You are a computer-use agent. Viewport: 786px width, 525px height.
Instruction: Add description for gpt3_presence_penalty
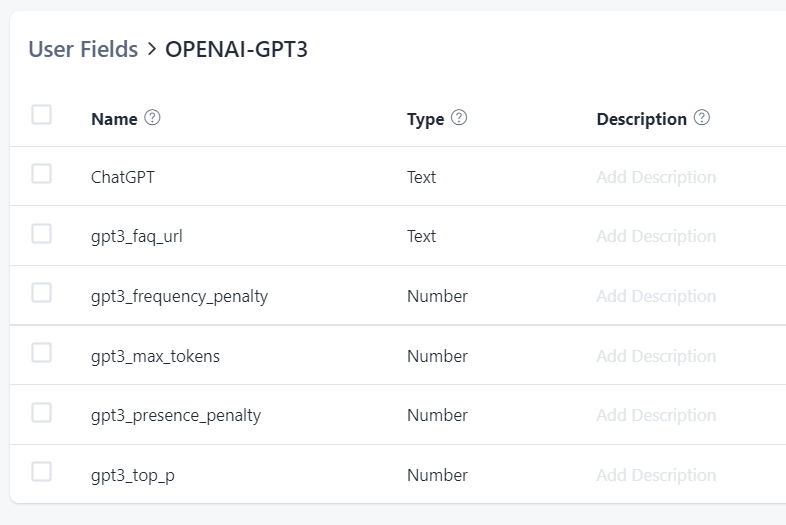point(656,415)
